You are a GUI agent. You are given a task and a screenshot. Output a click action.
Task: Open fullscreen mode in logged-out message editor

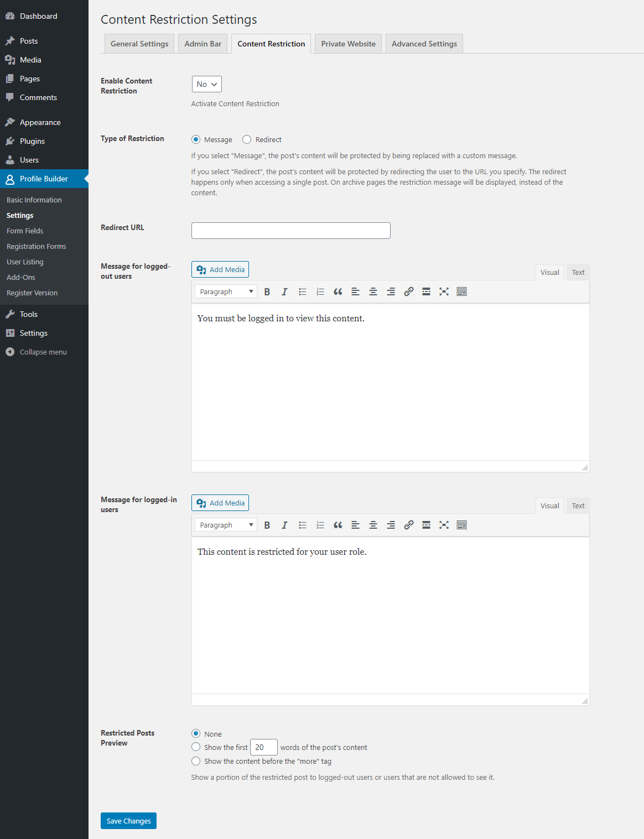pyautogui.click(x=444, y=291)
